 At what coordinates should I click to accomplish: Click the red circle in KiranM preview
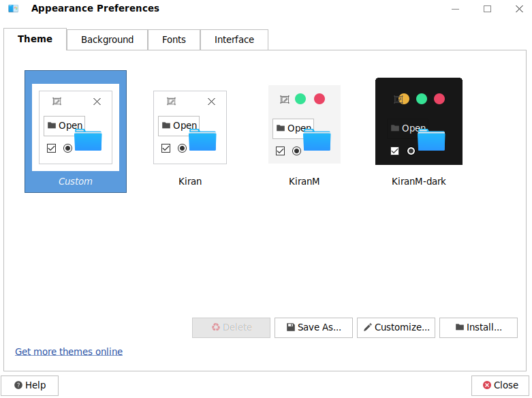point(319,99)
